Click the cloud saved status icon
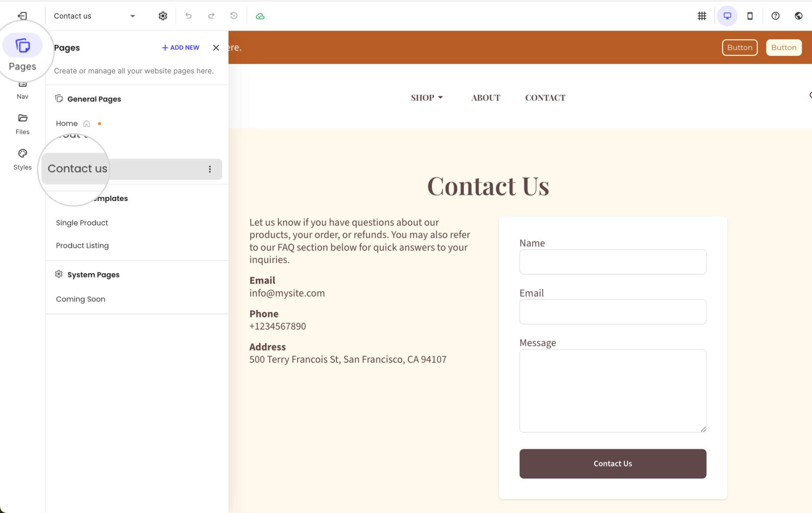812x513 pixels. click(260, 16)
